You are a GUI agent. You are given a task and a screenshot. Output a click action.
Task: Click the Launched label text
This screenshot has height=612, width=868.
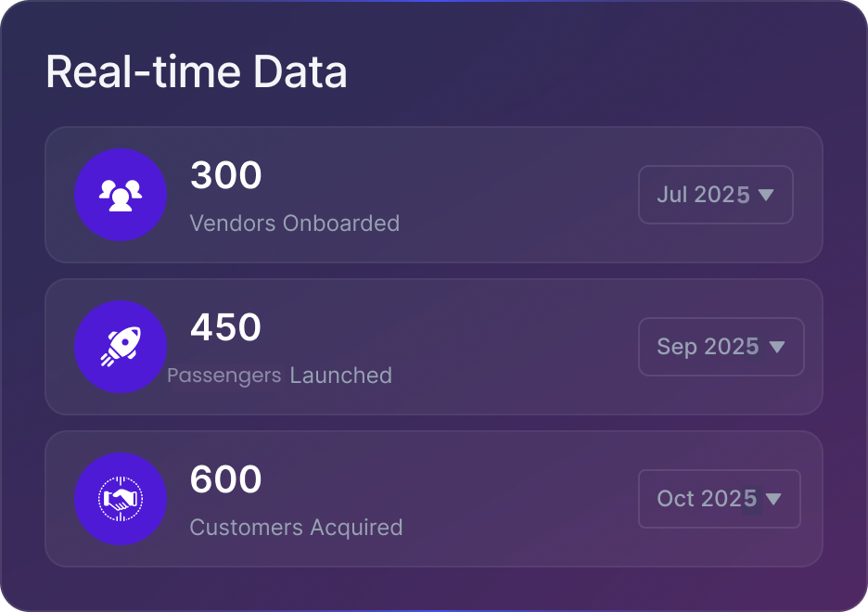click(341, 376)
